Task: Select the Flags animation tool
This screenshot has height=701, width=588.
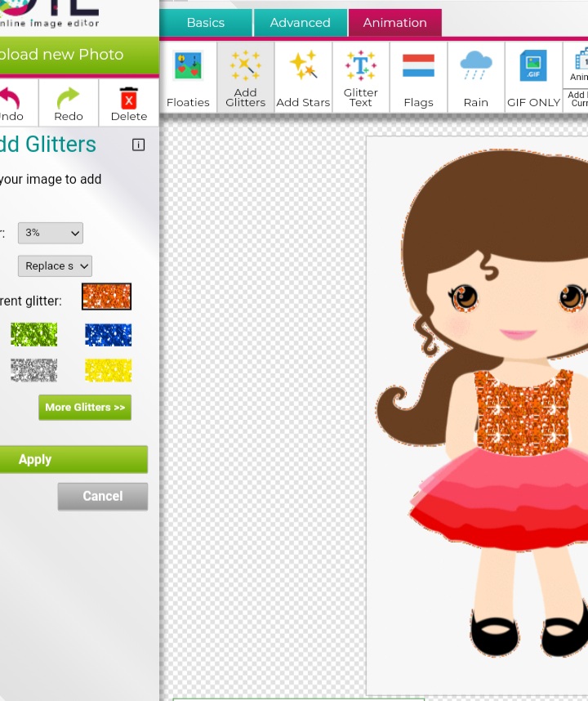Action: point(418,78)
